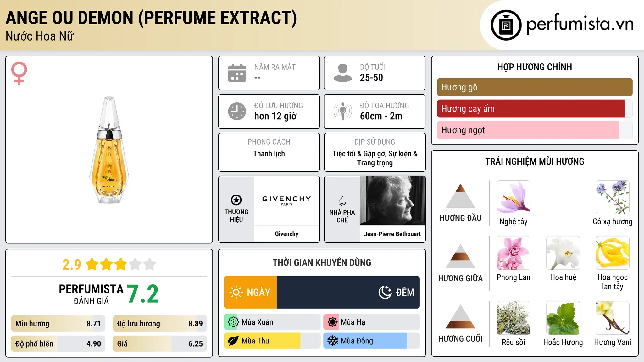Click the Rêu sồi oakmoss image

point(514,318)
